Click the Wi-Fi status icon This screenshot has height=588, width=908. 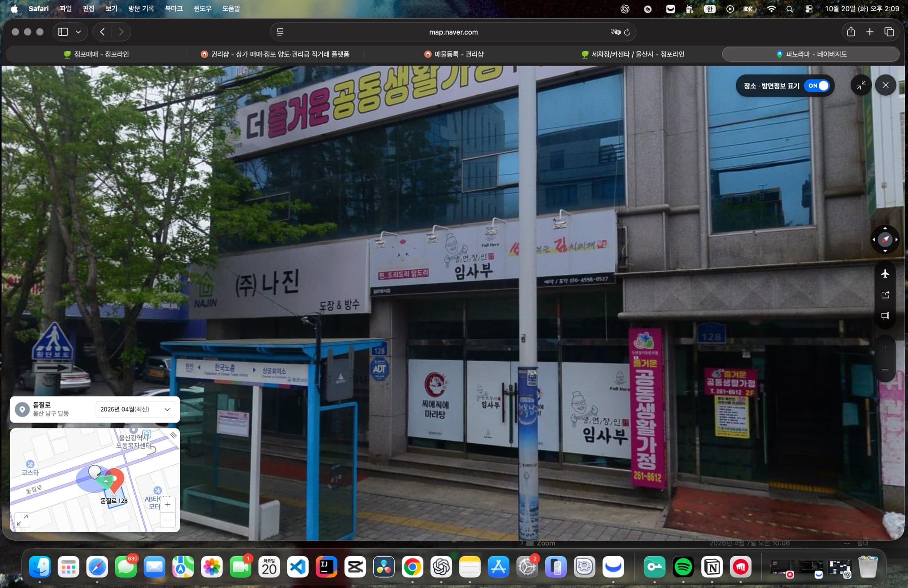point(771,9)
